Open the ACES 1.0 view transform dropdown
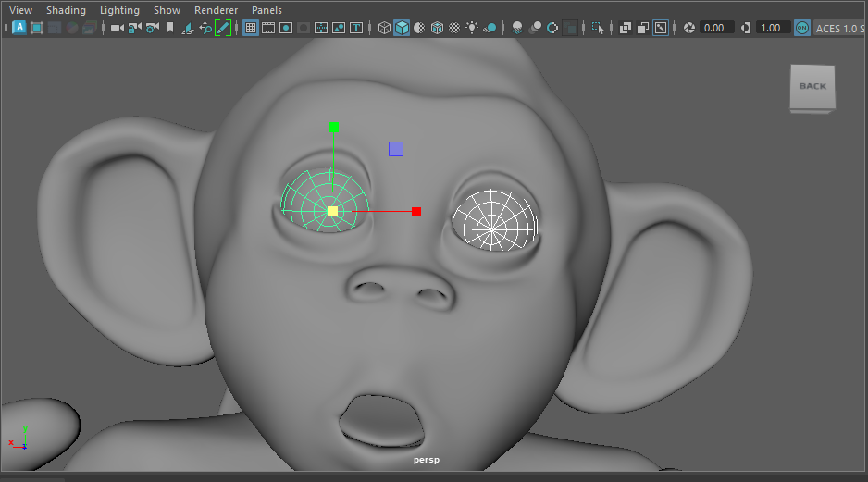Image resolution: width=868 pixels, height=482 pixels. (x=839, y=29)
